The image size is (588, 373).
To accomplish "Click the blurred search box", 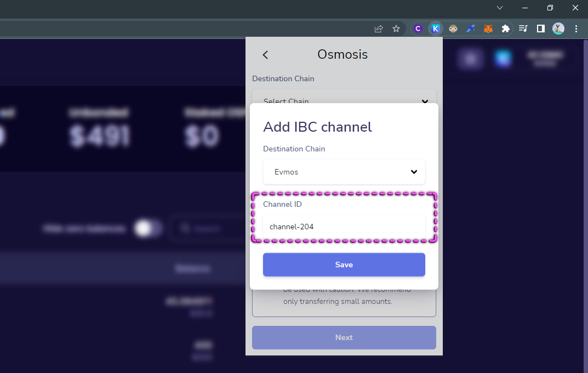I will [x=207, y=228].
